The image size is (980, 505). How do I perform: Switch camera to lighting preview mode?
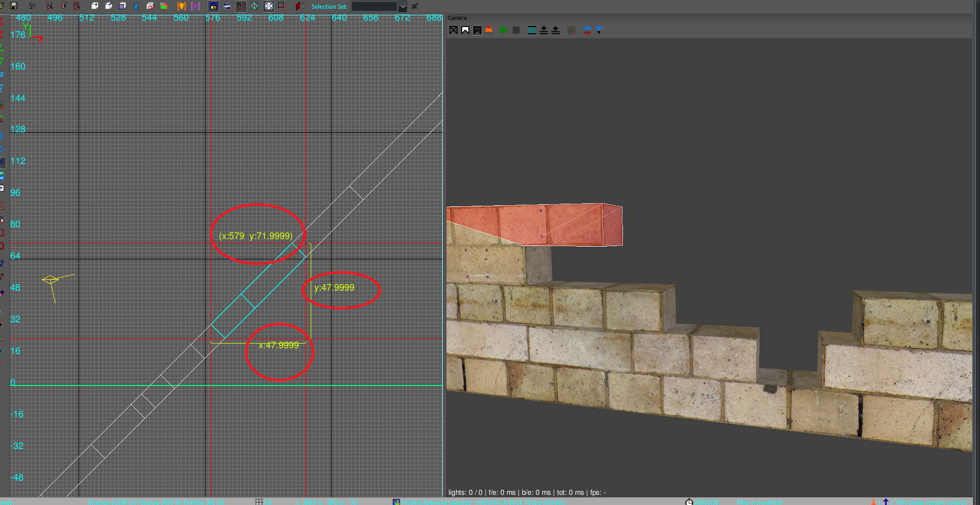(x=489, y=30)
